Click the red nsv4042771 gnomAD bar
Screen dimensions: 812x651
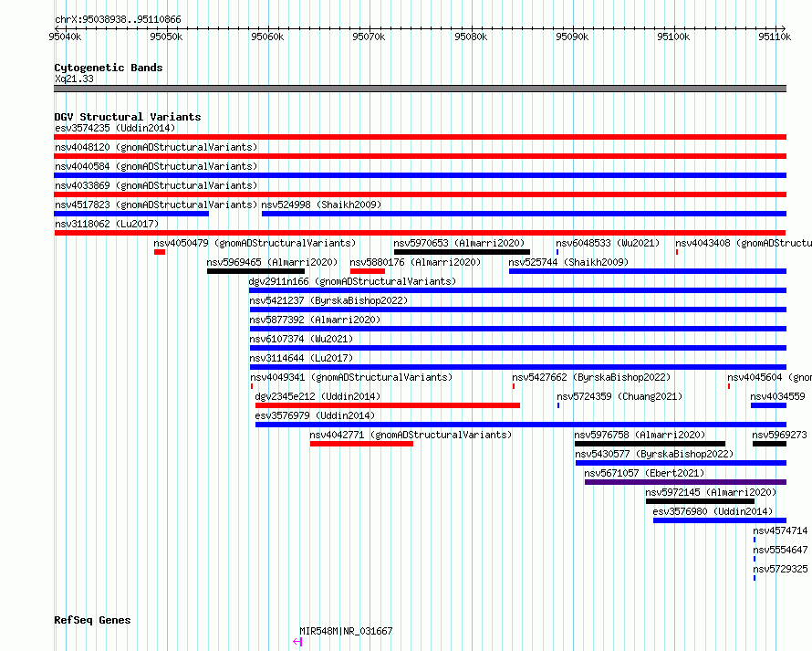tap(361, 444)
